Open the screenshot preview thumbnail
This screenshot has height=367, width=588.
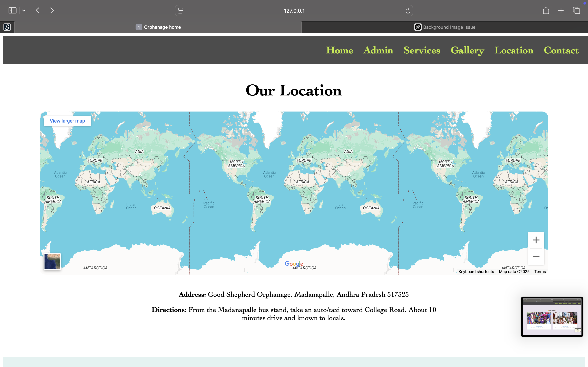(x=552, y=316)
